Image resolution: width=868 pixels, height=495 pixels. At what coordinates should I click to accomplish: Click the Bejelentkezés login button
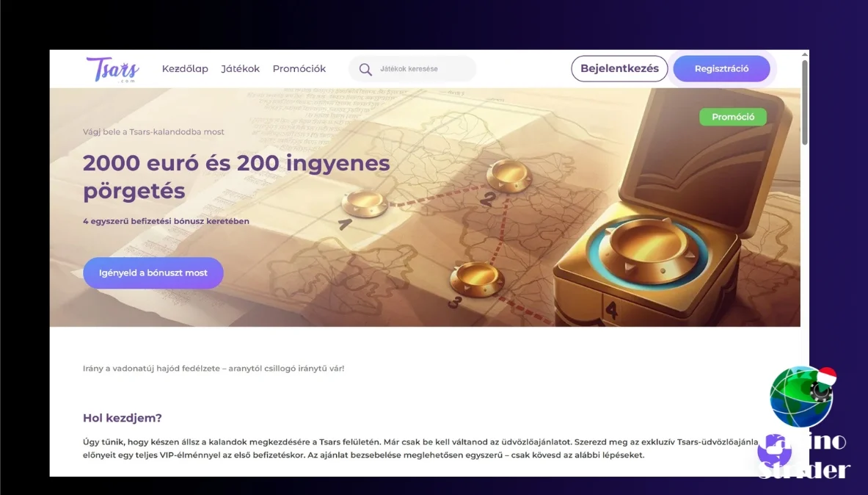(x=619, y=69)
